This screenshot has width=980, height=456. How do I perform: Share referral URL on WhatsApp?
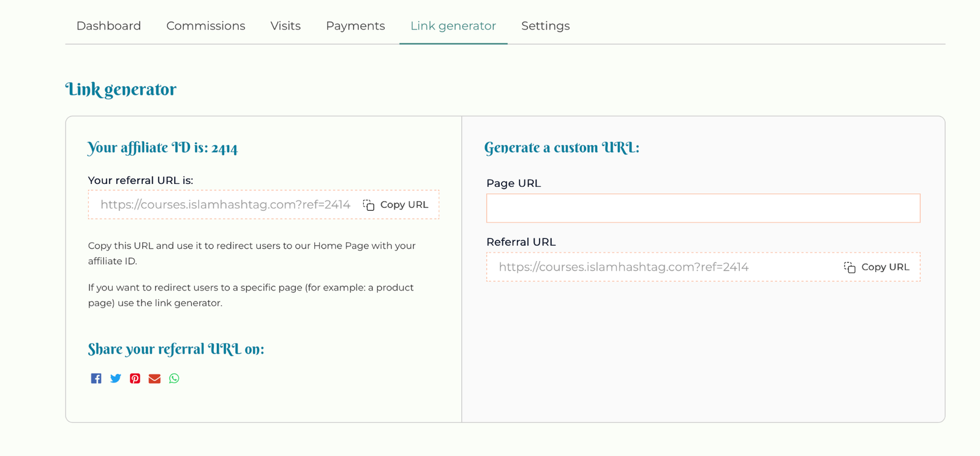pos(175,378)
